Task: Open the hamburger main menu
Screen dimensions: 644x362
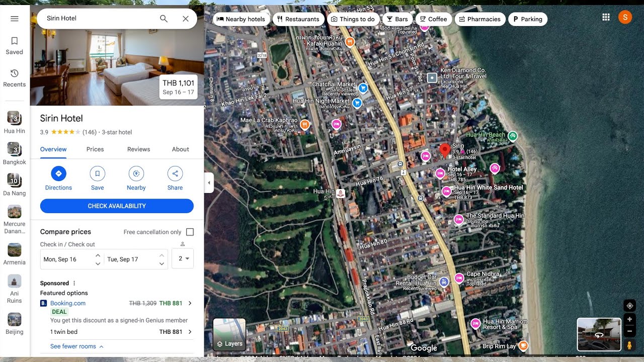Action: click(15, 19)
